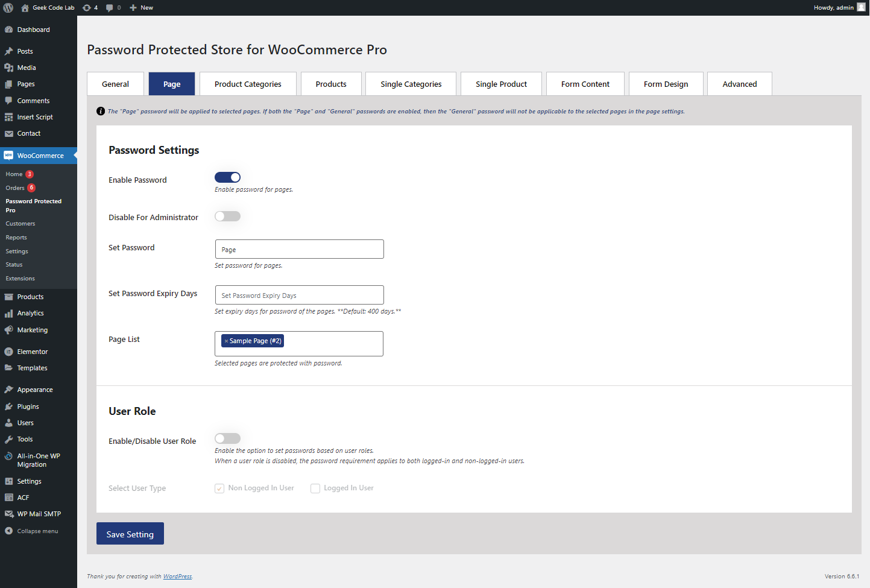
Task: Focus the Set Password input field
Action: point(299,249)
